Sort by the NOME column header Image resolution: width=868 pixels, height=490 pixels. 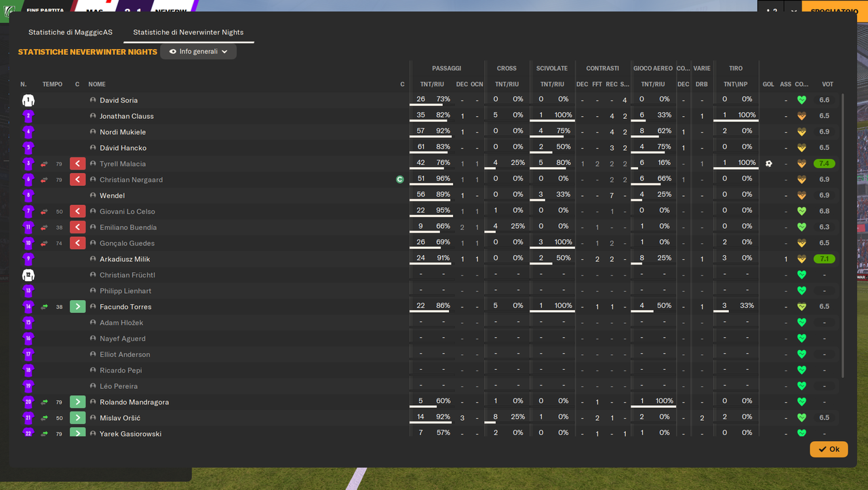[x=97, y=84]
